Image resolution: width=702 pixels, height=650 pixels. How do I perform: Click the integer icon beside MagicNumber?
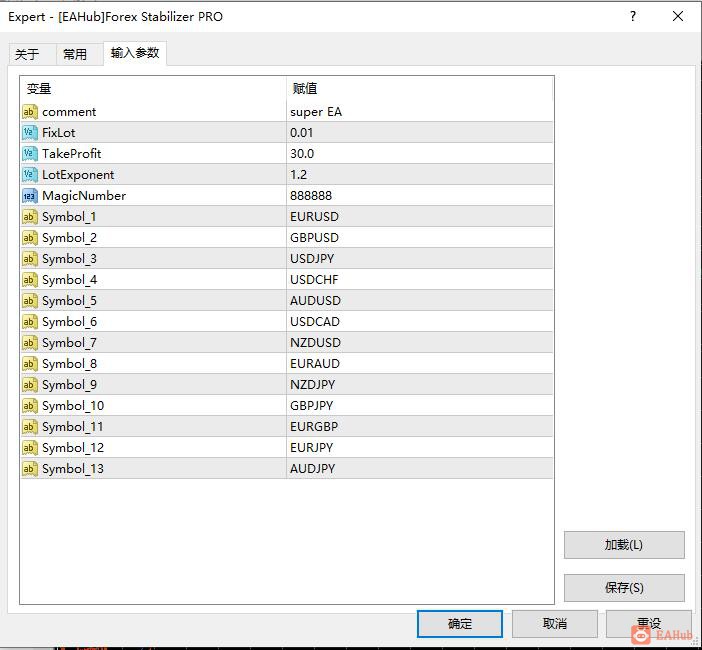click(30, 196)
